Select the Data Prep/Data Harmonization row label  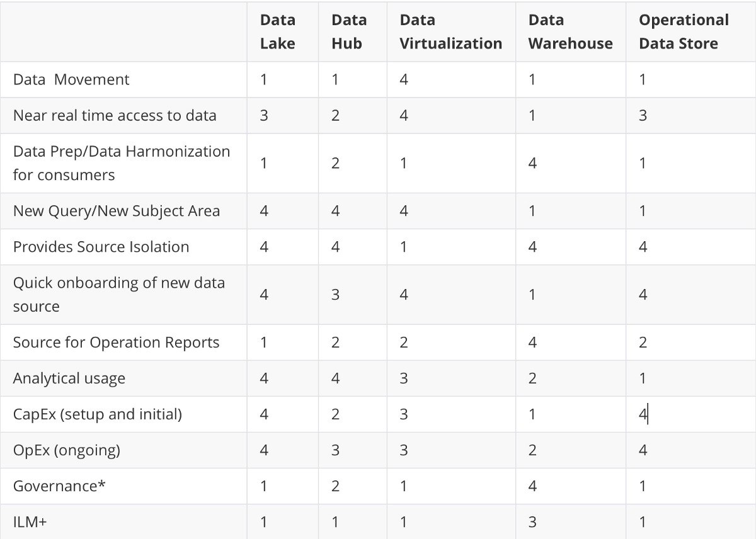click(122, 163)
